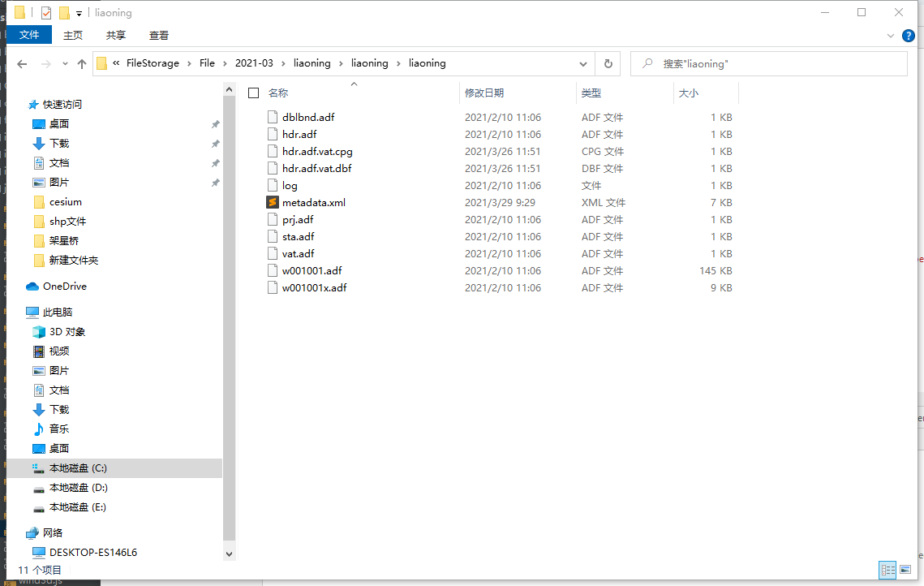Click the search box for liaoning
924x586 pixels.
click(768, 63)
